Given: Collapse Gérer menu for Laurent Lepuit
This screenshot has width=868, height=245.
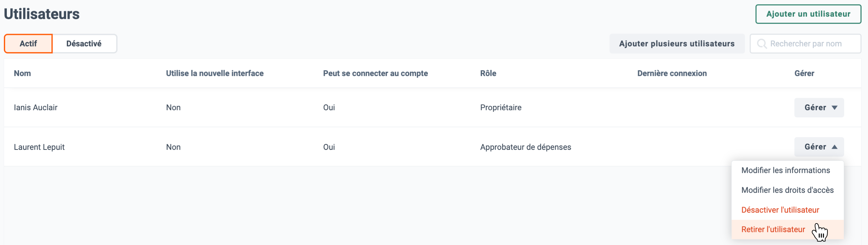Looking at the screenshot, I should [x=819, y=147].
